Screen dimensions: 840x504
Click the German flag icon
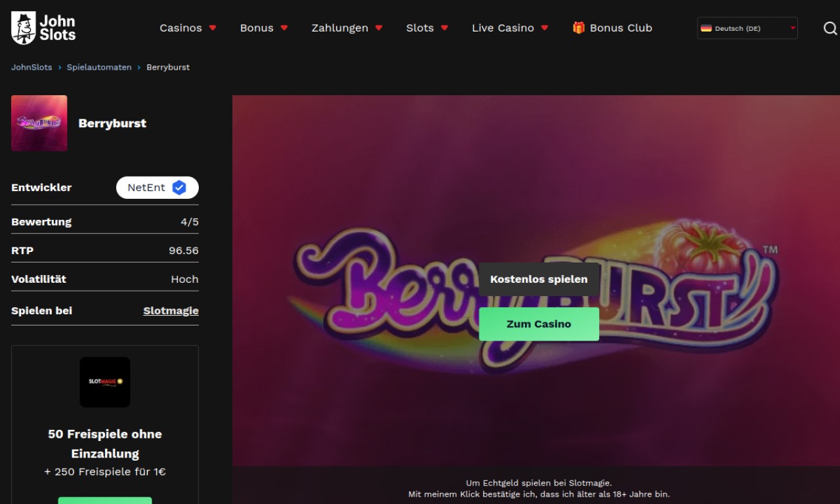click(706, 28)
